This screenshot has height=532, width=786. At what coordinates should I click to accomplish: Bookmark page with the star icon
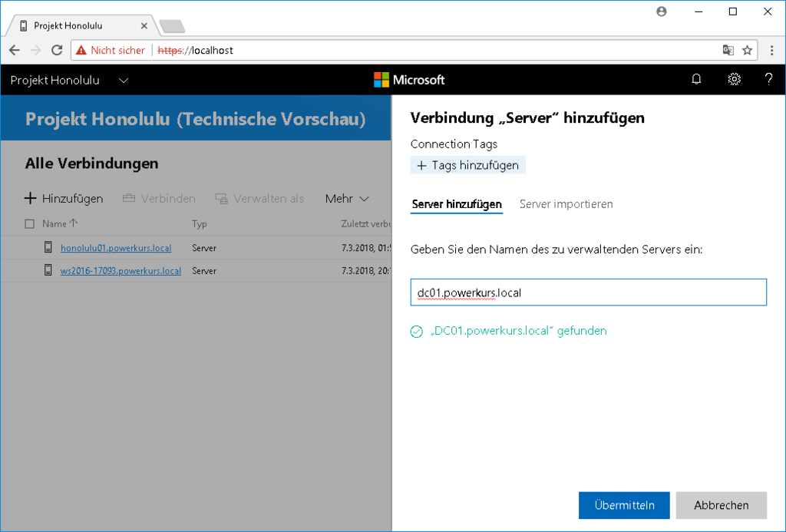pyautogui.click(x=747, y=50)
